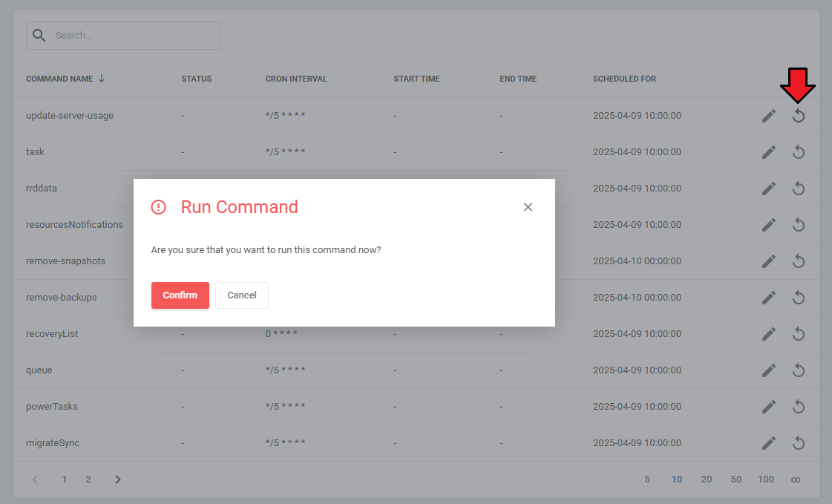The height and width of the screenshot is (504, 832).
Task: Edit the migrateSync command
Action: pos(769,443)
